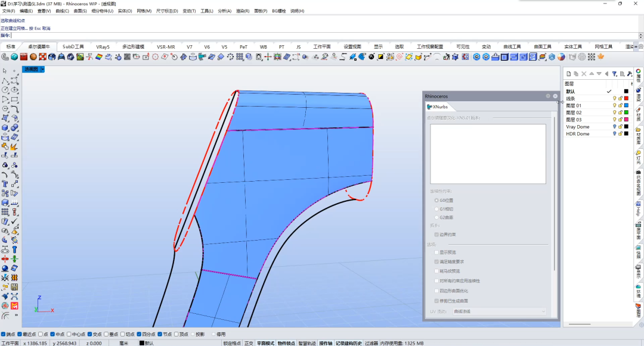Open the 材质 side panel tab
Screen dimensions: 644x346
pos(639,114)
